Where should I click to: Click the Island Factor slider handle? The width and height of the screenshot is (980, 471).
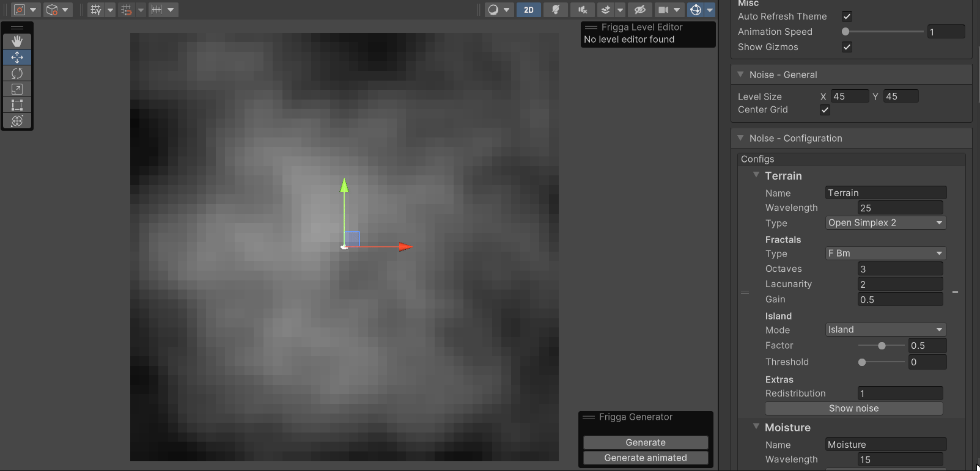882,346
